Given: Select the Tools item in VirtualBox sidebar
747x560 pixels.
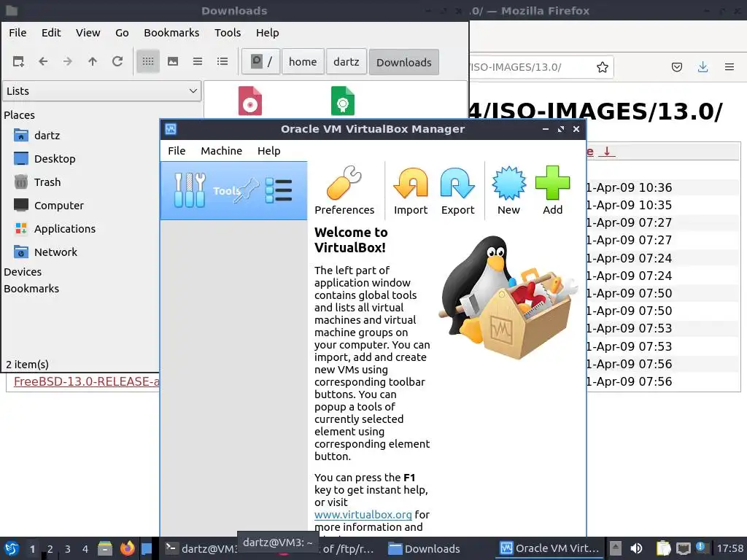Looking at the screenshot, I should (x=234, y=190).
